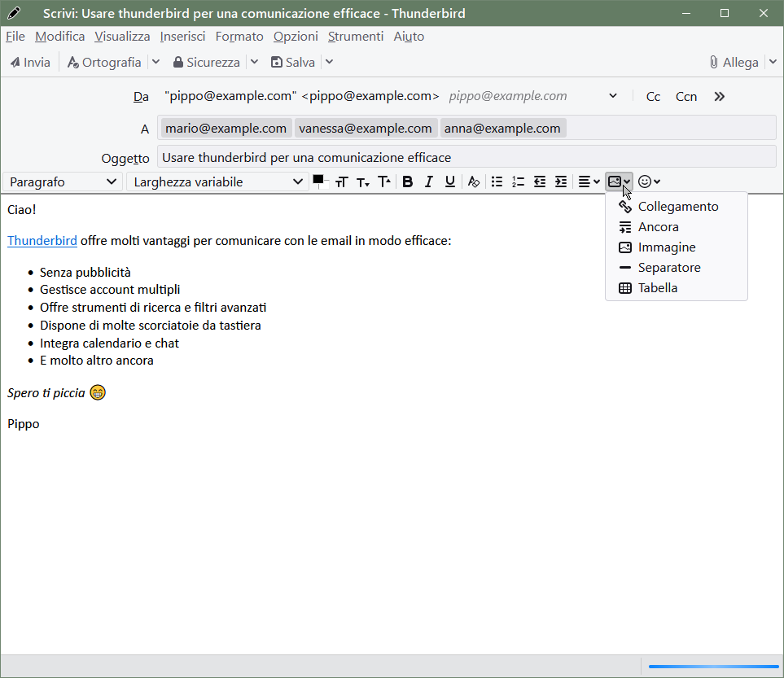Expand the sender identity dropdown
Screen dimensions: 784x678
[x=613, y=96]
